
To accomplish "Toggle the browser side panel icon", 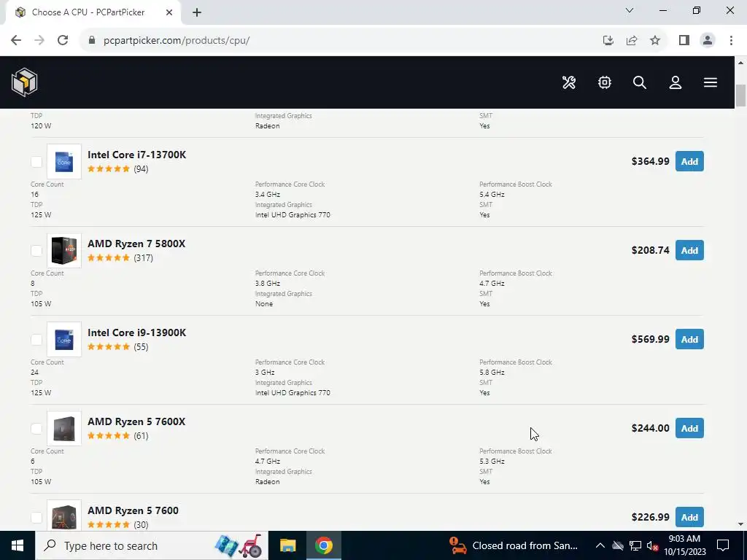I will click(x=684, y=40).
